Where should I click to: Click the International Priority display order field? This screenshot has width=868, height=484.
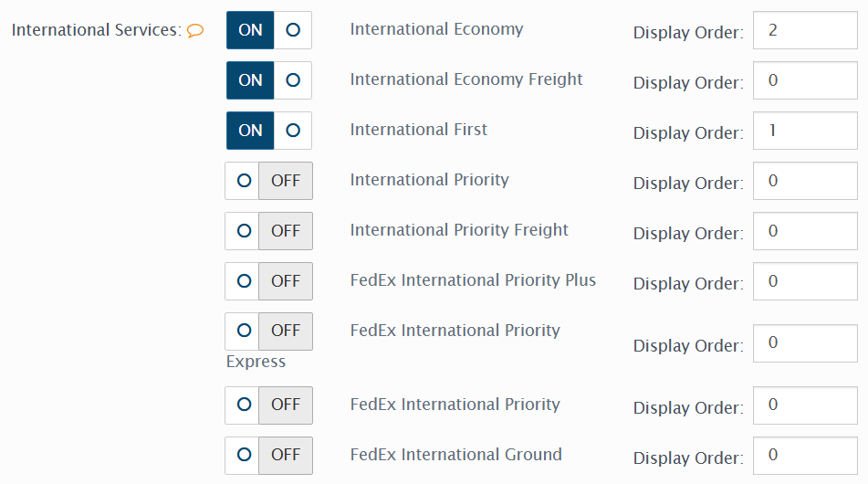tap(804, 181)
